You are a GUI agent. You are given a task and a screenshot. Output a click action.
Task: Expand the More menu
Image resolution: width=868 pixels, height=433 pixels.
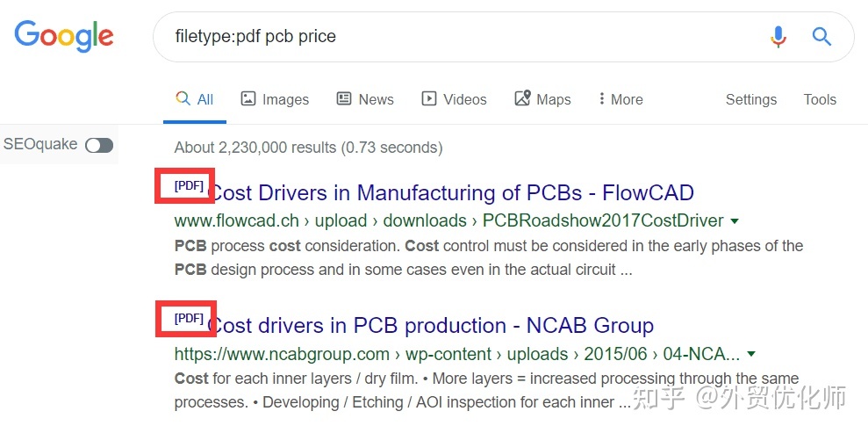pos(621,99)
